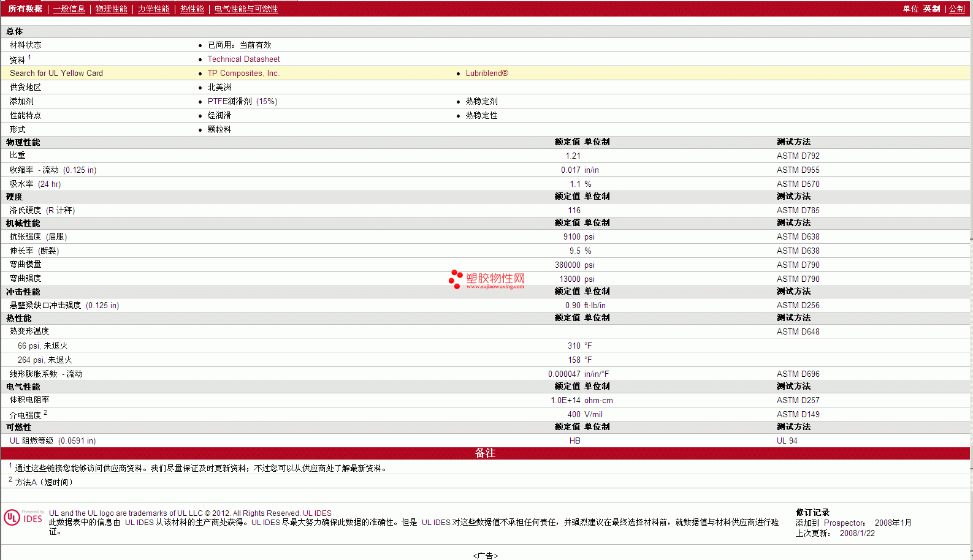This screenshot has width=973, height=560.
Task: Switch to the 热性能 tab
Action: coord(192,9)
